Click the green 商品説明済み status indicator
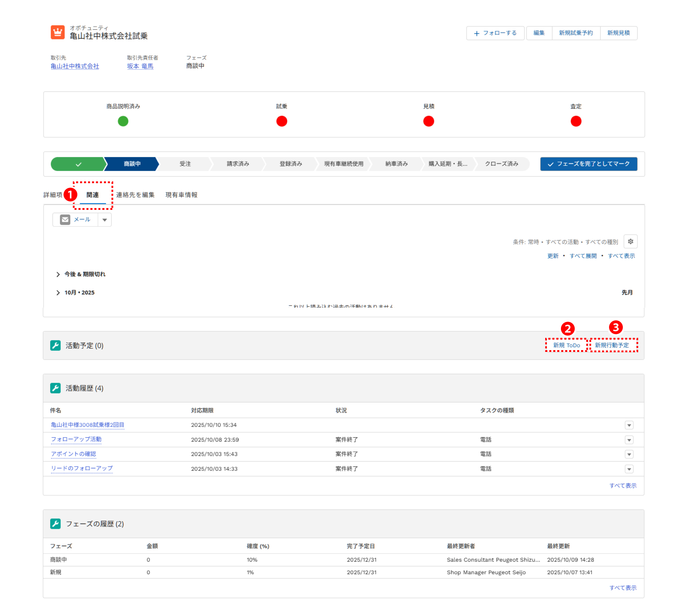 (123, 121)
